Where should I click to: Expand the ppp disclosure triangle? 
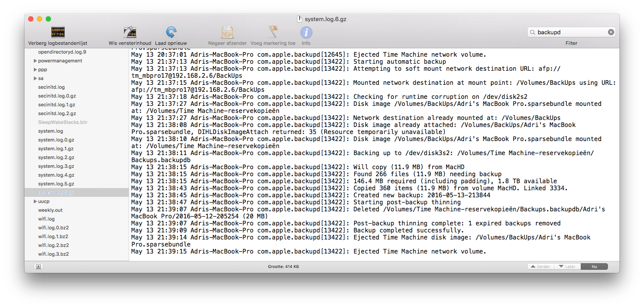pyautogui.click(x=36, y=69)
